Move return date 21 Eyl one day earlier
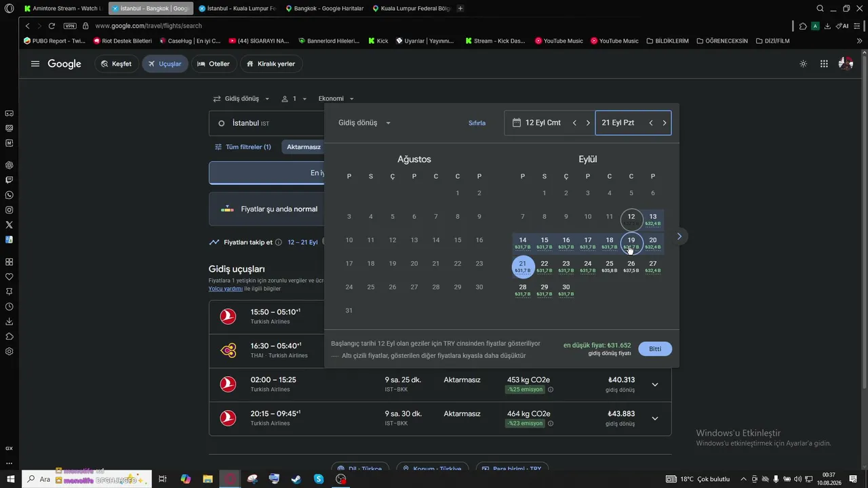The image size is (868, 488). 651,123
